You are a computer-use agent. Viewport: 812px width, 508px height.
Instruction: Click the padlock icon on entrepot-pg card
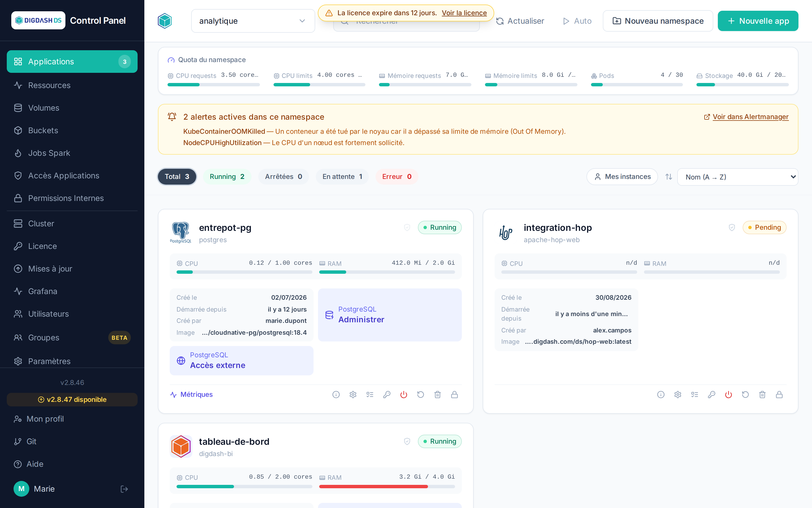pos(454,395)
